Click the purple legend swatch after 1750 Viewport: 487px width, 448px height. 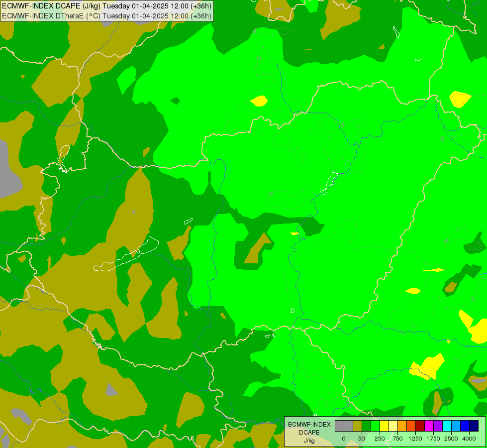[438, 426]
